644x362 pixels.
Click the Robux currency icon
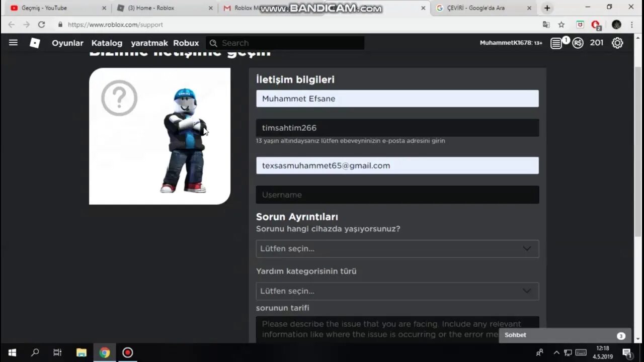coord(578,43)
